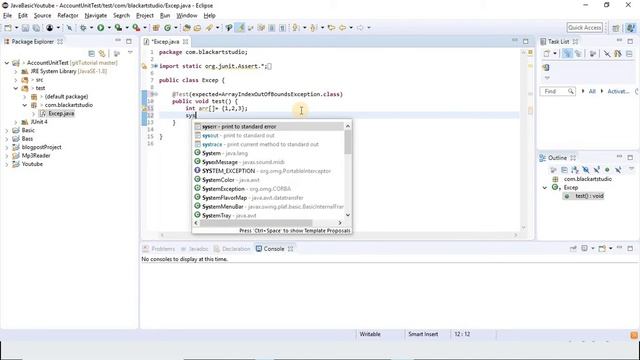
Task: Open the Debug button dropdown arrow
Action: pos(91,28)
